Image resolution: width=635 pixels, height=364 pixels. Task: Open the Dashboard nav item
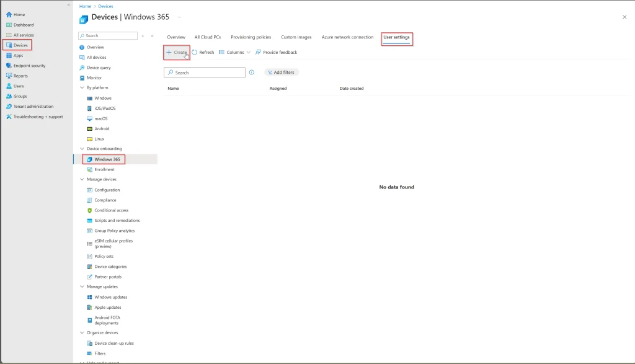pos(20,25)
